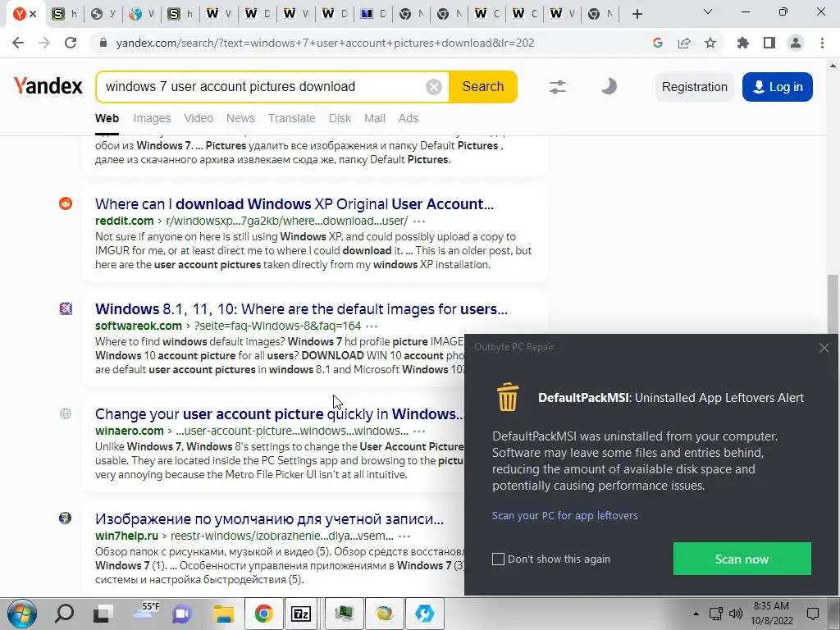Expand the tab search chevron in Chrome
The width and height of the screenshot is (840, 630).
(x=708, y=11)
